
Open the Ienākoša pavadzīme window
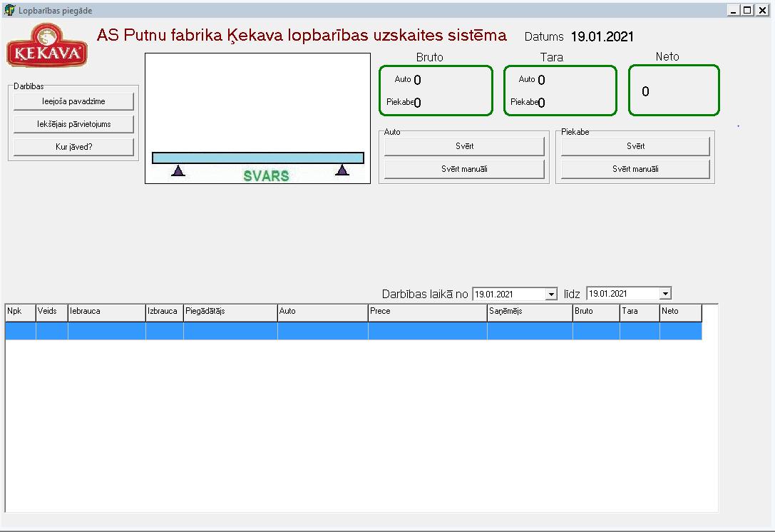(73, 101)
